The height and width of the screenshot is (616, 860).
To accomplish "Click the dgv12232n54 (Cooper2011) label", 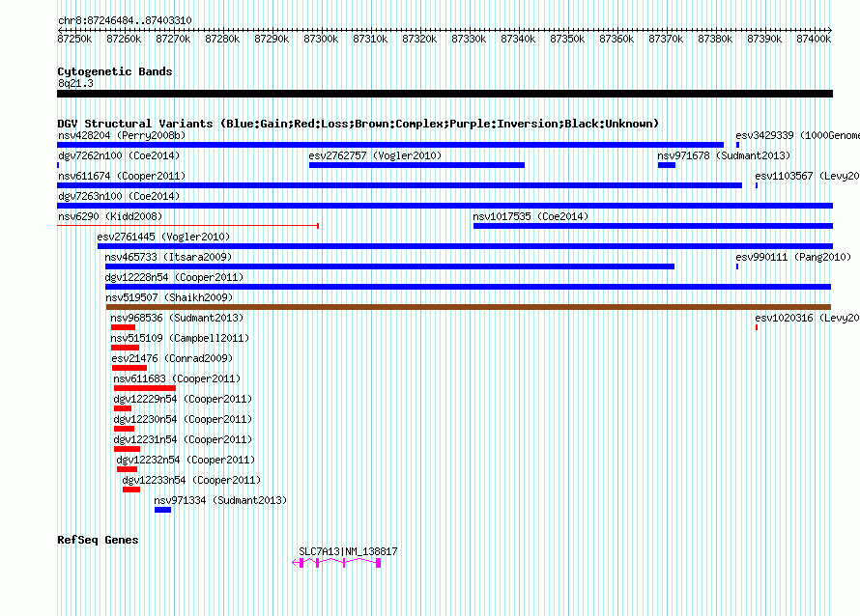I will [x=186, y=460].
